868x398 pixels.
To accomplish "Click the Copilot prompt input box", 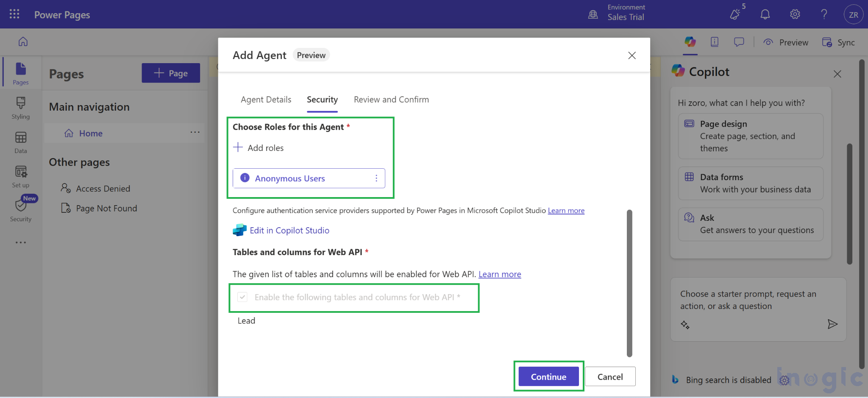I will tap(748, 300).
